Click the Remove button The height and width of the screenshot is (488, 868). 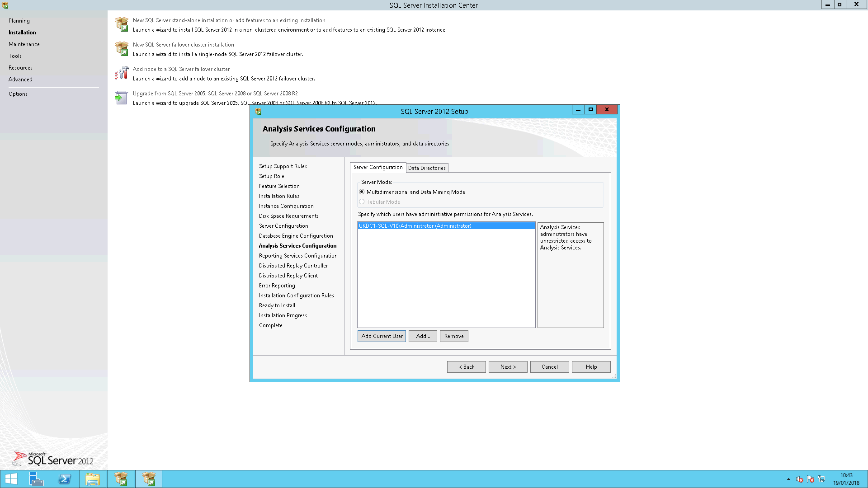(454, 336)
